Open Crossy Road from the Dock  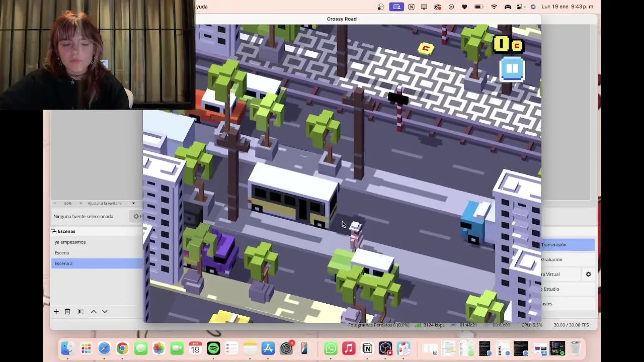[x=404, y=348]
